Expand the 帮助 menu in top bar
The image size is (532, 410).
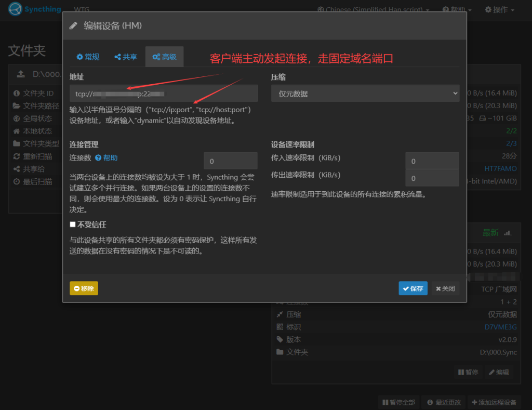pos(457,10)
